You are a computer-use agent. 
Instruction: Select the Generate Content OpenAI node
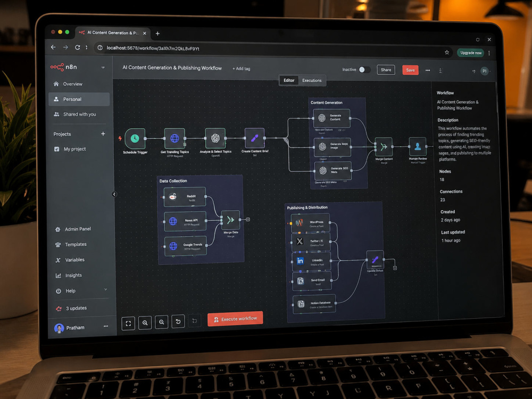pyautogui.click(x=331, y=118)
